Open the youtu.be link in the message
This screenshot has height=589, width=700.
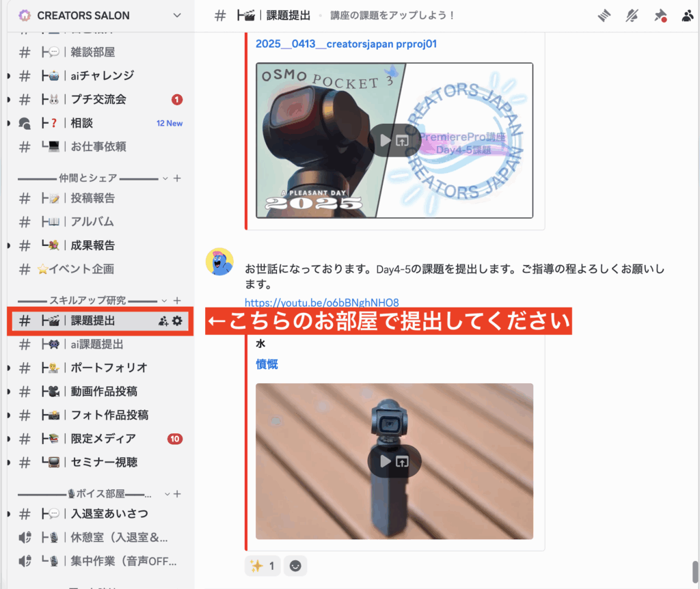coord(321,303)
